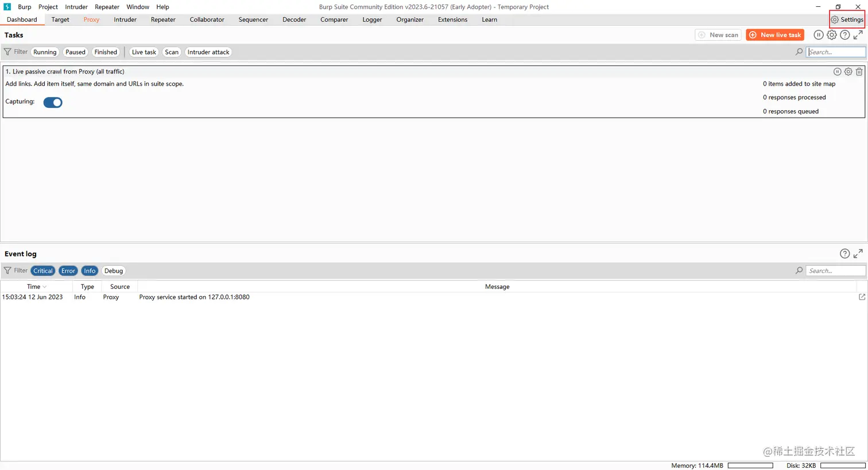Pause task execution engine icon in Tasks header
This screenshot has width=868, height=470.
tap(819, 35)
